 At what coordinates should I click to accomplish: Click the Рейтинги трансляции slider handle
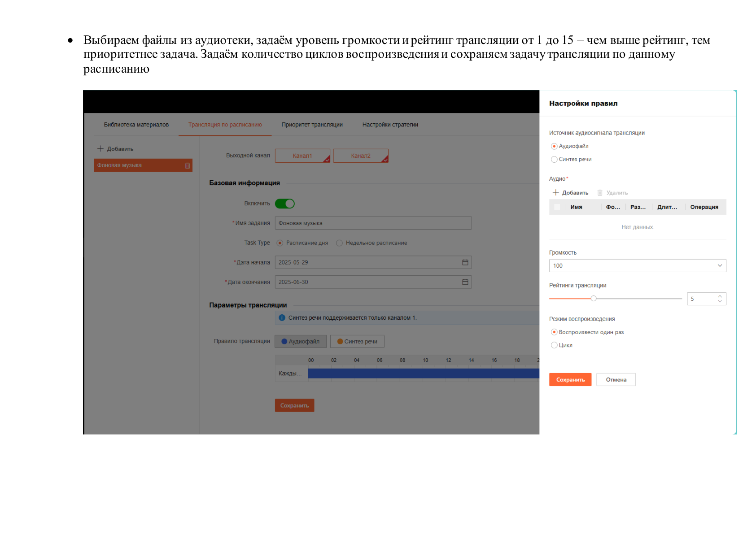(x=593, y=298)
